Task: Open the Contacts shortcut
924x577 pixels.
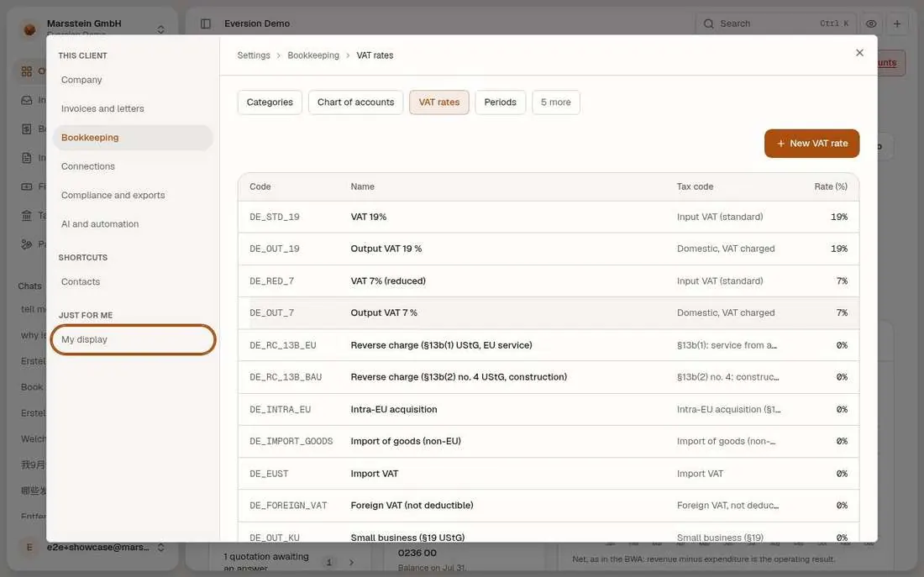Action: 133,281
